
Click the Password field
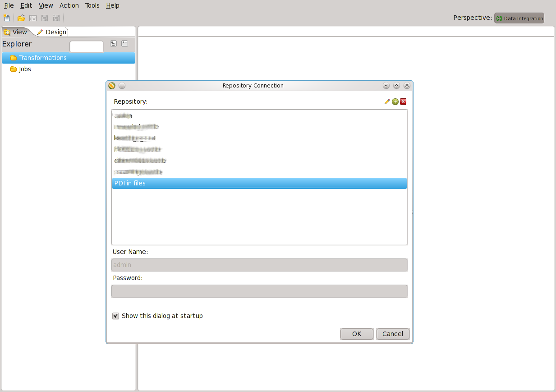259,291
